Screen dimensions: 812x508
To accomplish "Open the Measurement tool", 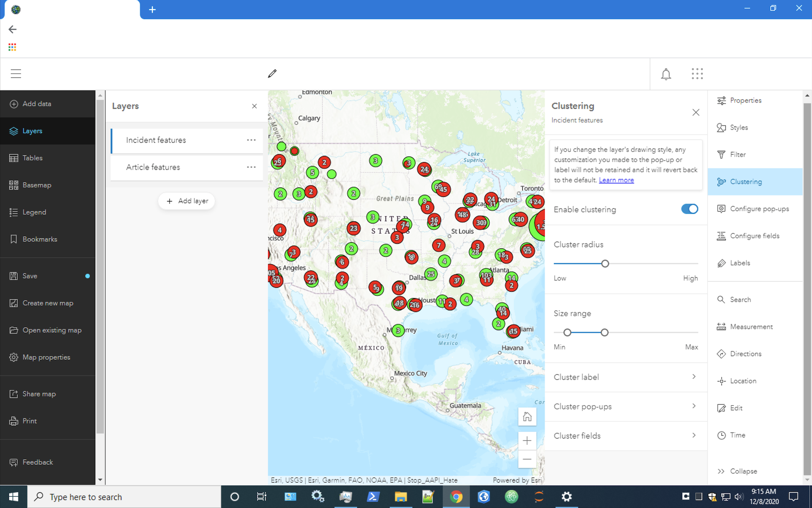I will pyautogui.click(x=751, y=326).
